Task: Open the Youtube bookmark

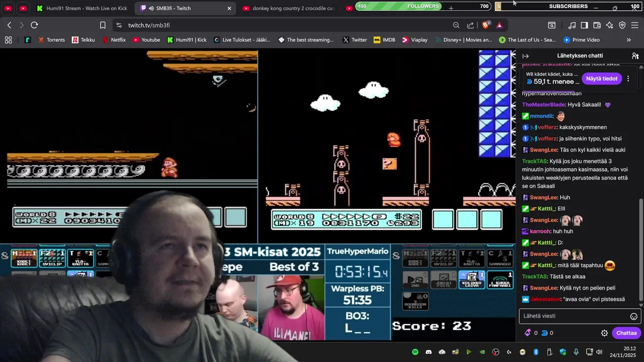Action: tap(146, 40)
